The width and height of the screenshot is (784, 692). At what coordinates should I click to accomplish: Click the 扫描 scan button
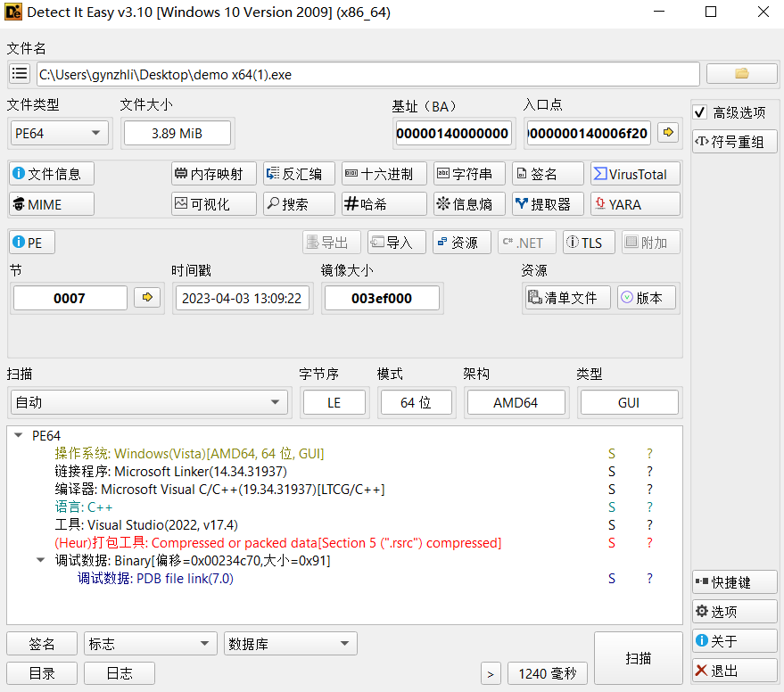coord(639,658)
